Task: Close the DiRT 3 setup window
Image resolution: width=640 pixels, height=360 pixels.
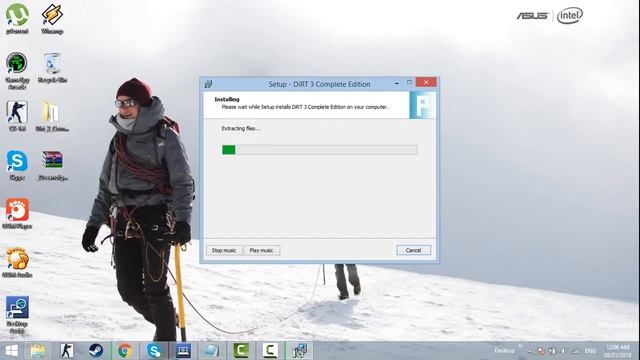Action: [426, 82]
